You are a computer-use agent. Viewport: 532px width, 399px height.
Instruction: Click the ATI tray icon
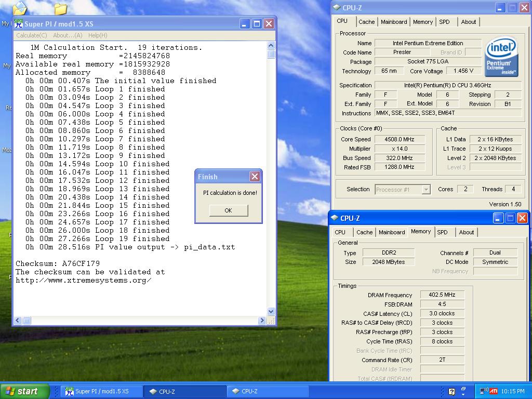pyautogui.click(x=494, y=391)
